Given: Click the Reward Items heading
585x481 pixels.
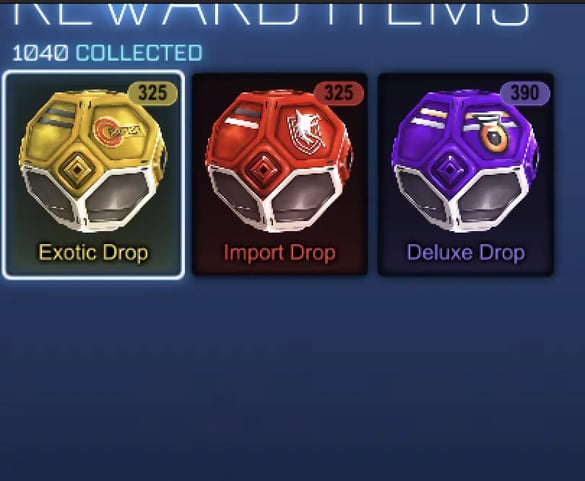Looking at the screenshot, I should (271, 13).
